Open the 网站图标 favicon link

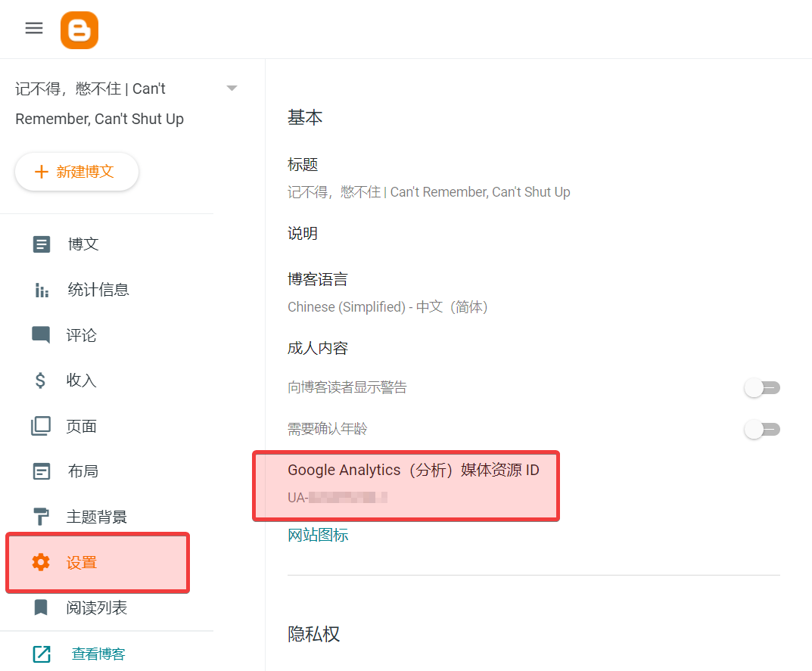coord(319,535)
